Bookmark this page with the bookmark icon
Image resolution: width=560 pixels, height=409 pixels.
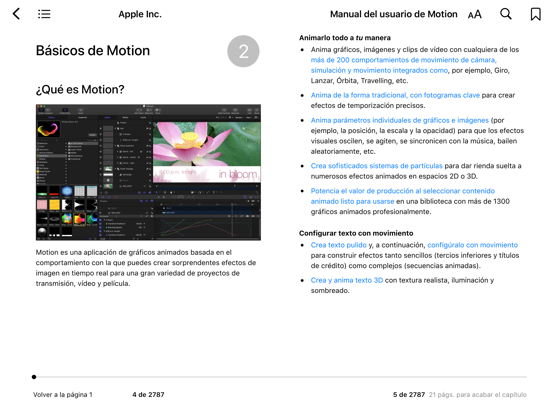[535, 14]
